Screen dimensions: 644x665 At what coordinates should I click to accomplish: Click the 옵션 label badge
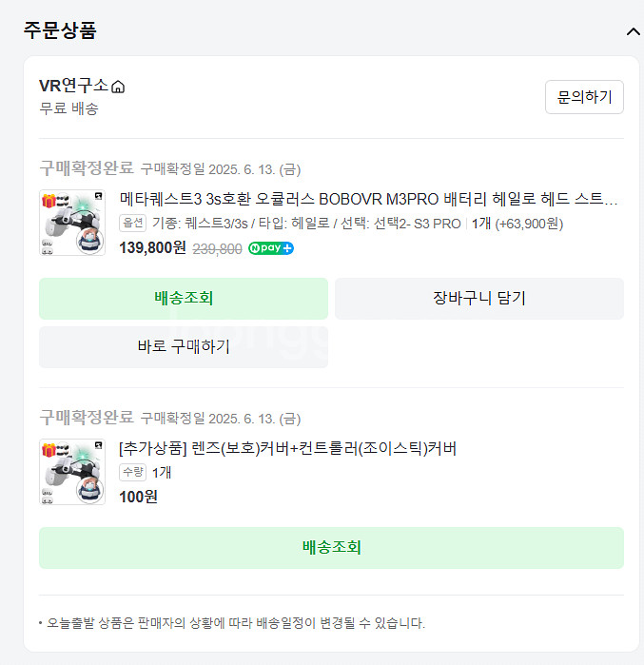[x=133, y=224]
